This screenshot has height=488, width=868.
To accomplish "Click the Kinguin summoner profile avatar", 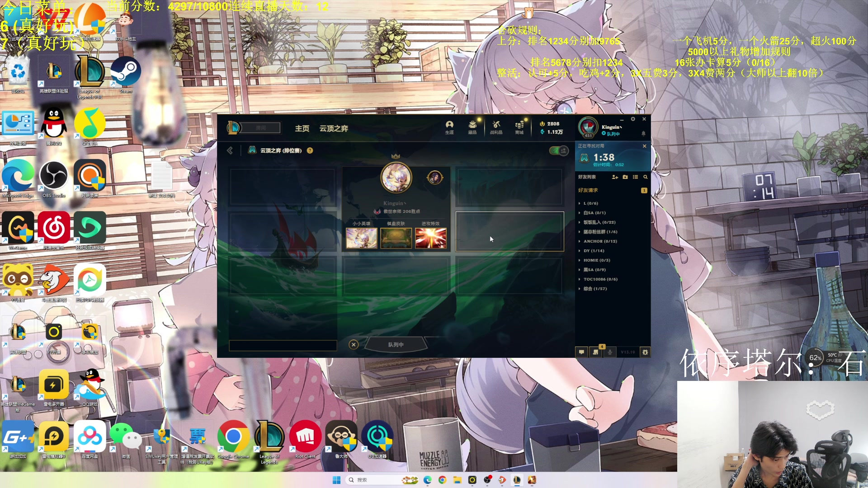I will tap(588, 127).
